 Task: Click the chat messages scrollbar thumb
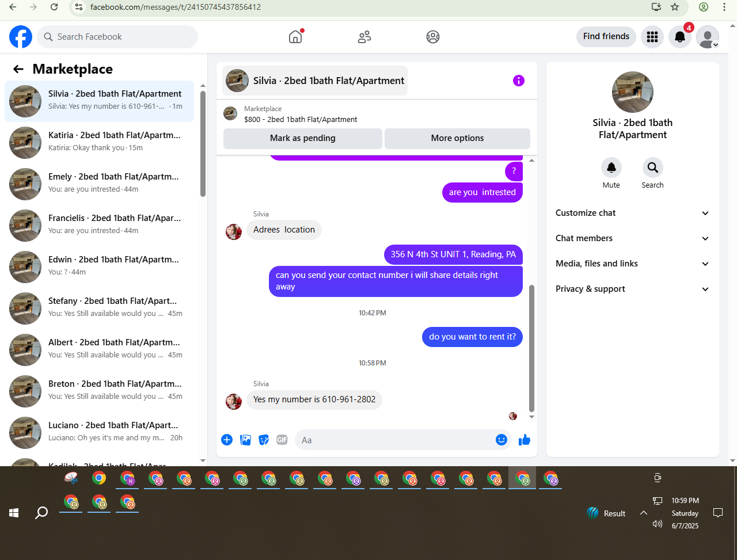[531, 348]
